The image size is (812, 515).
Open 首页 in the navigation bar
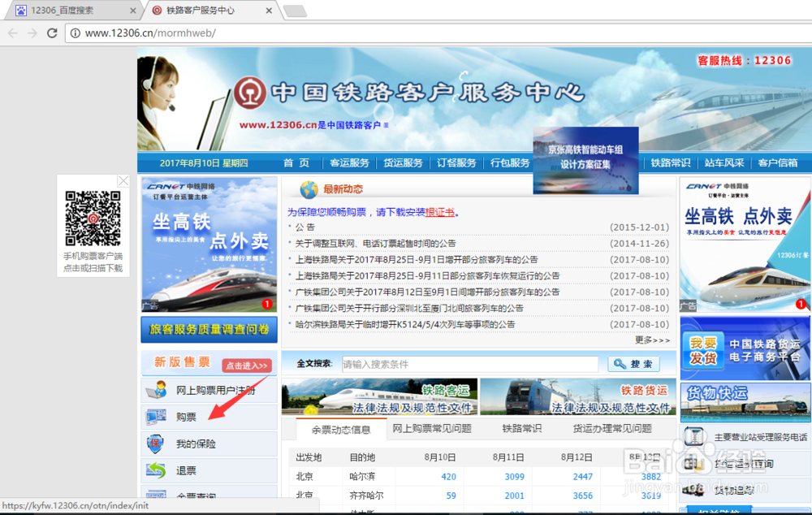(x=296, y=162)
